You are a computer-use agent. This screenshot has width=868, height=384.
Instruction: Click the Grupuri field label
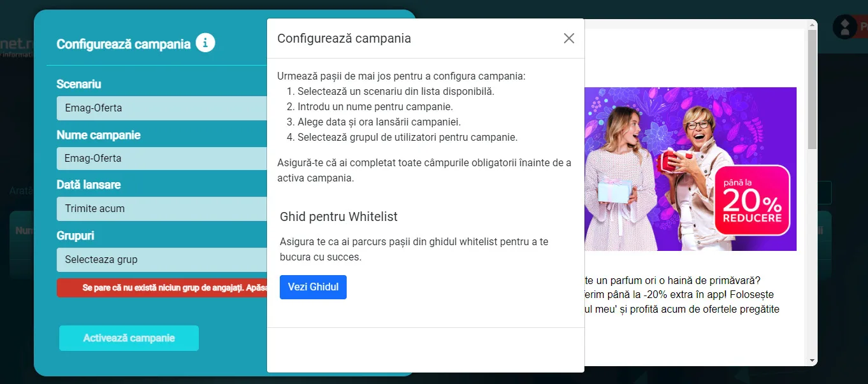pos(75,236)
